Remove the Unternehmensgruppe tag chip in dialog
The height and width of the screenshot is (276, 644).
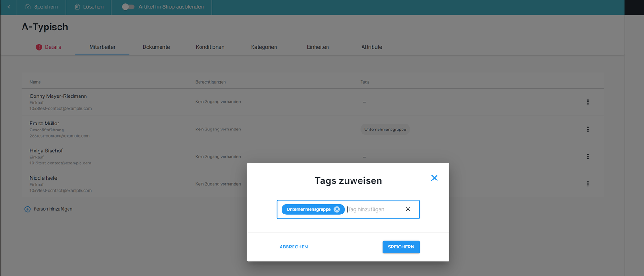click(x=337, y=209)
